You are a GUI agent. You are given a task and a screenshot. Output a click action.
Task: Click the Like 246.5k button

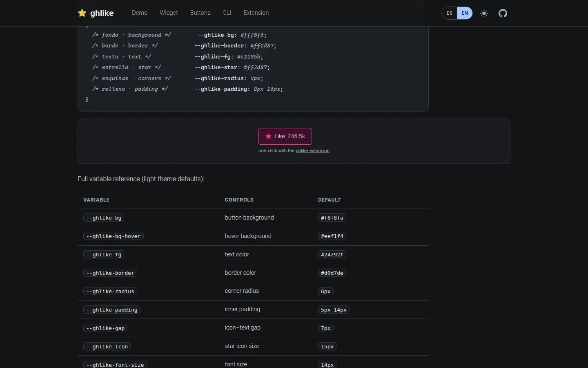point(285,136)
